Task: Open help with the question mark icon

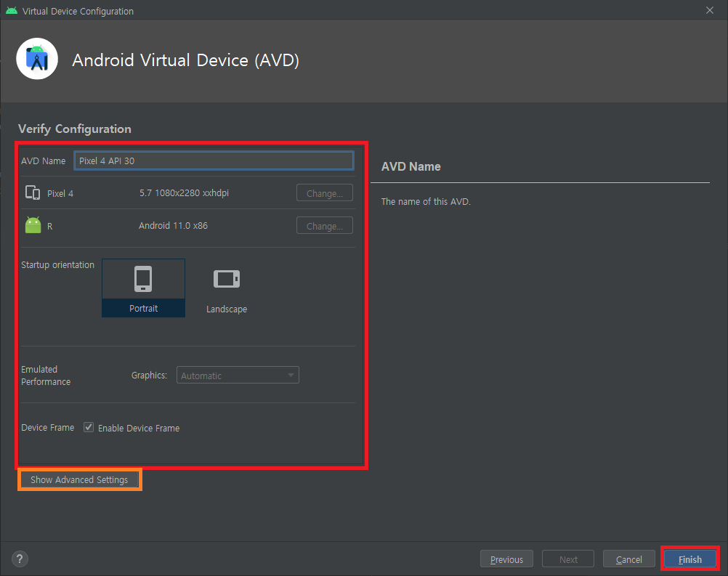Action: coord(20,559)
